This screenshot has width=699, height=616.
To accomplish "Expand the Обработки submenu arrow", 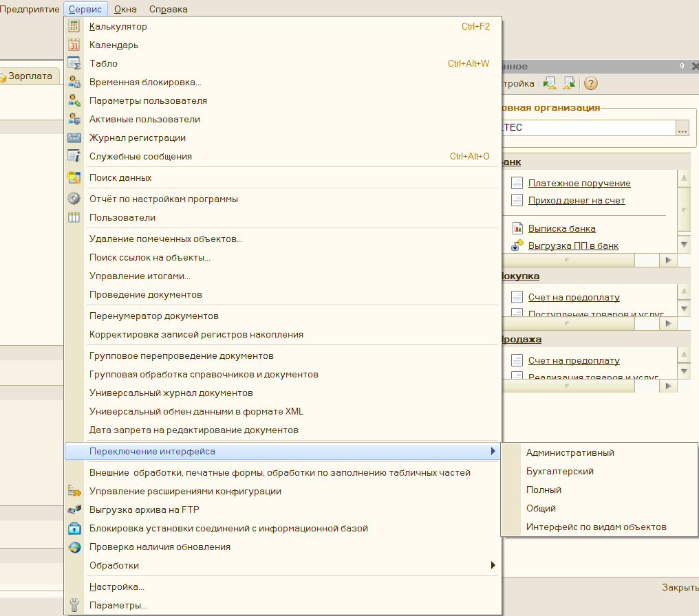I will [493, 566].
